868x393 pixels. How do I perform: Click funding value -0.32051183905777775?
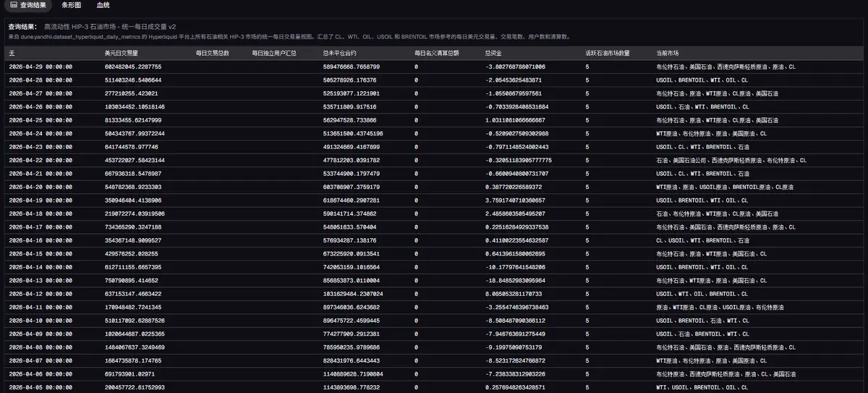[518, 160]
